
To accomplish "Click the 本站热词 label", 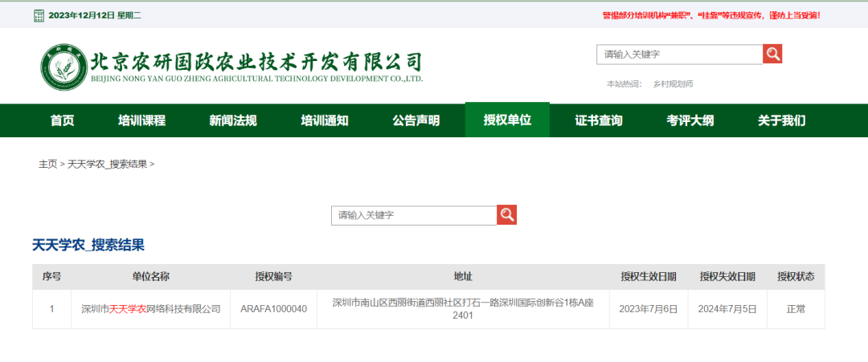I will click(x=624, y=84).
